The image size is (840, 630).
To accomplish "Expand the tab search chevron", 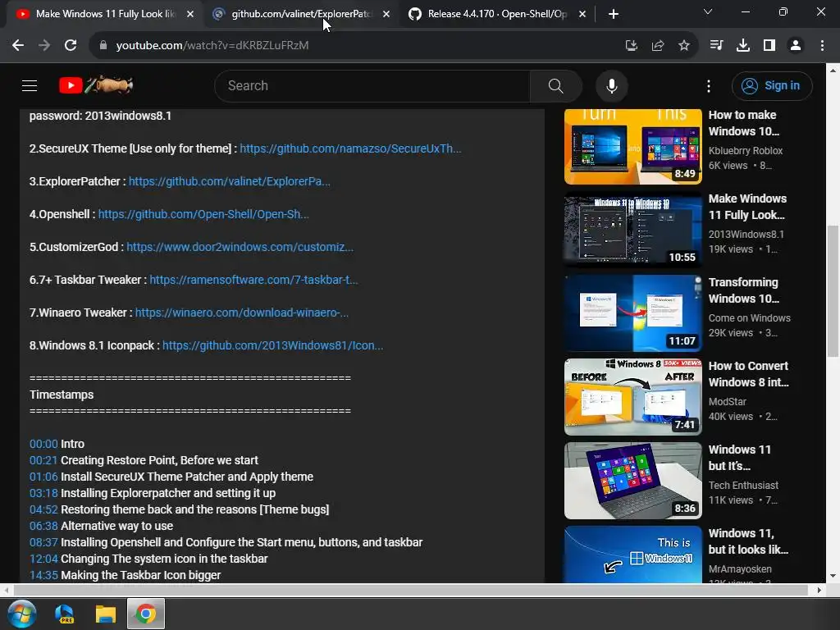I will click(x=708, y=11).
